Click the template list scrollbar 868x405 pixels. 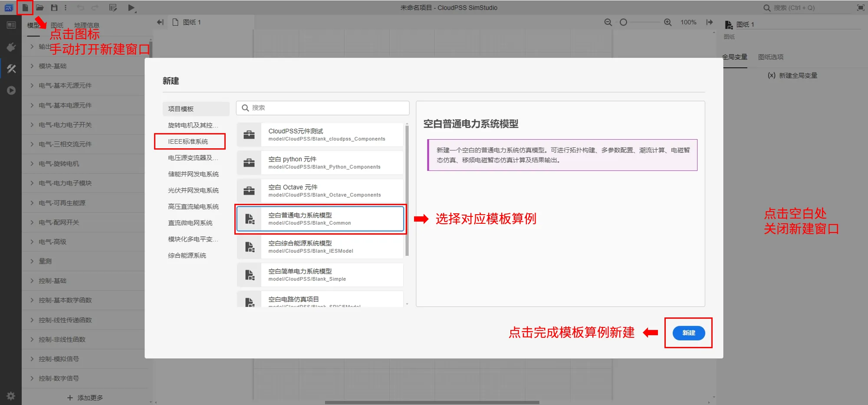click(x=407, y=191)
